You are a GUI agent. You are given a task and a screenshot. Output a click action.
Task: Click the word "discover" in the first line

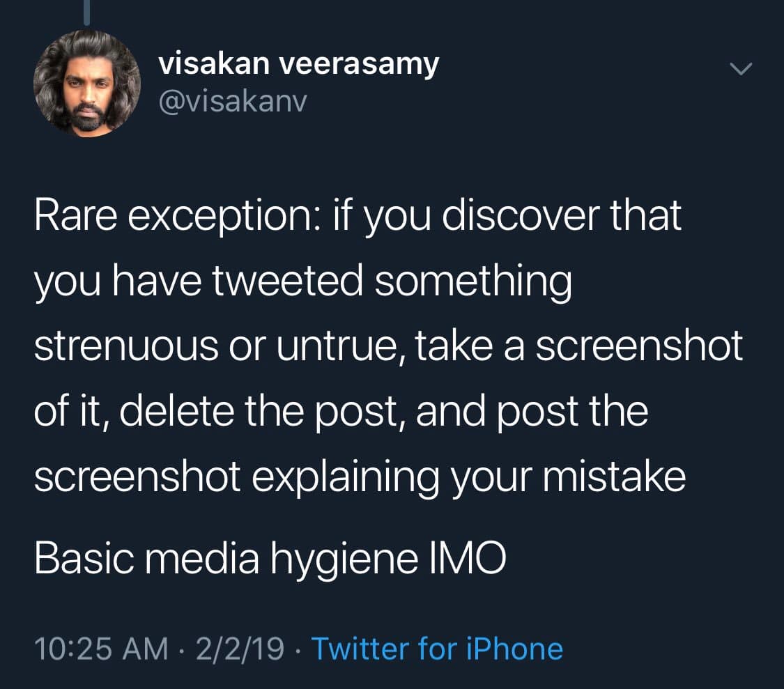pos(500,217)
